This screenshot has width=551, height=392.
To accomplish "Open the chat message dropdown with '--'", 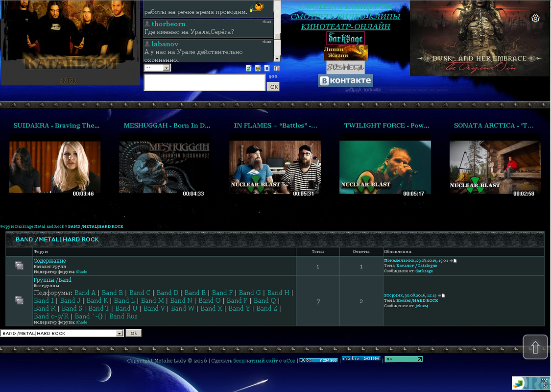I will click(157, 68).
